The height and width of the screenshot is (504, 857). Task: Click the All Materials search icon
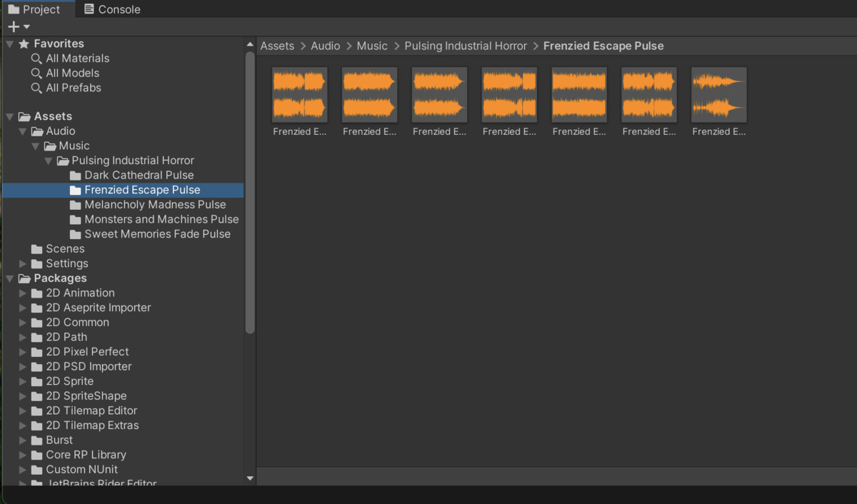coord(36,59)
